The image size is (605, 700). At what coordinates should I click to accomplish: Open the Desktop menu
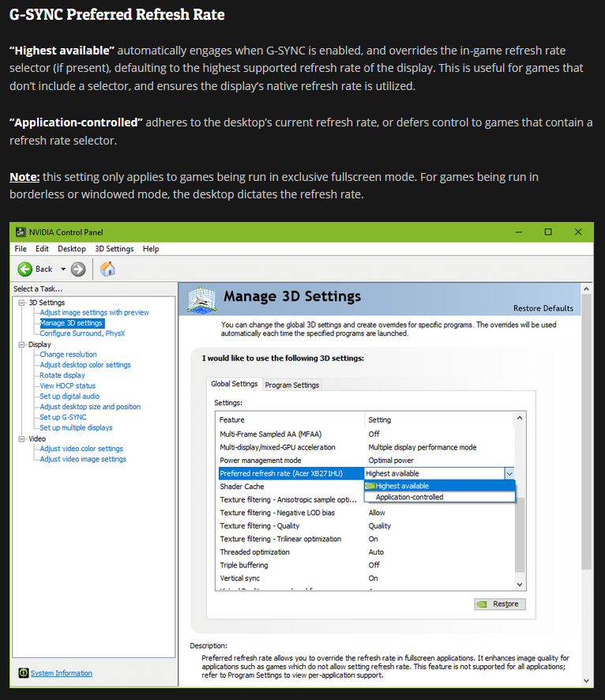(x=71, y=249)
